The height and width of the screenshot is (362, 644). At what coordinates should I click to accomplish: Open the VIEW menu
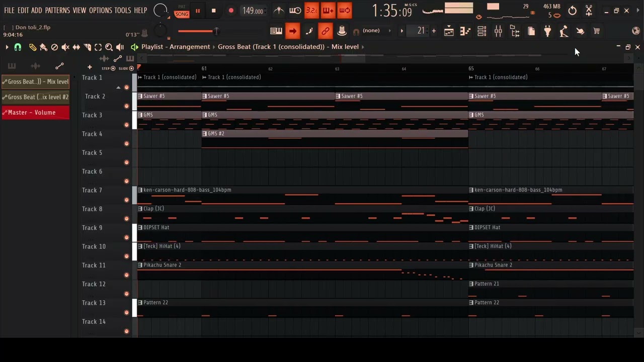(x=79, y=11)
